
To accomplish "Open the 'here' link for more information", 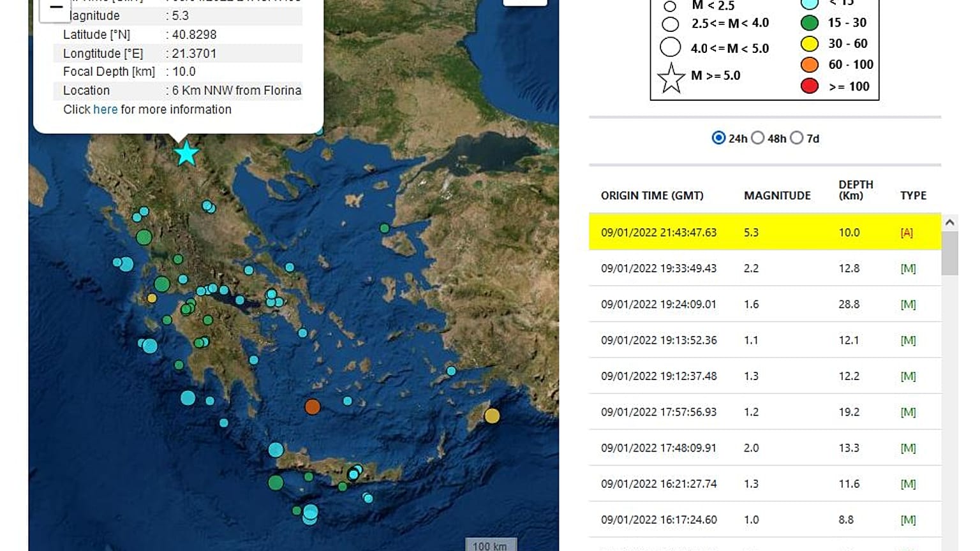I will pos(105,109).
